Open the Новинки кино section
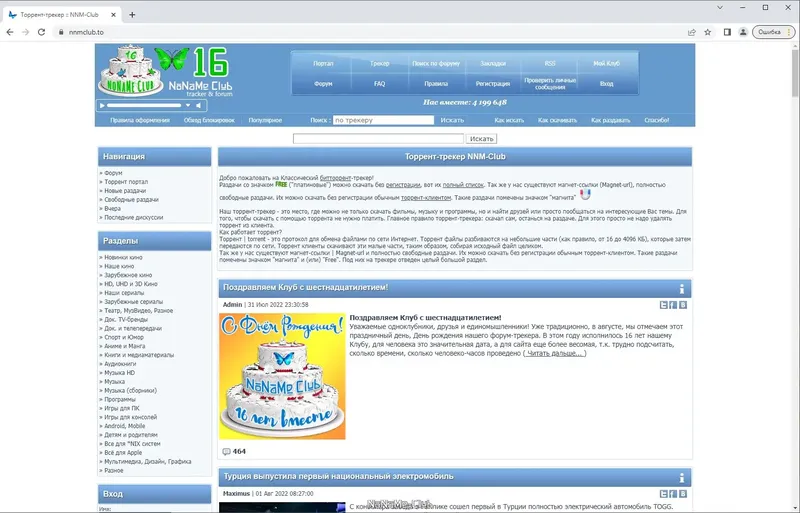 coord(123,258)
